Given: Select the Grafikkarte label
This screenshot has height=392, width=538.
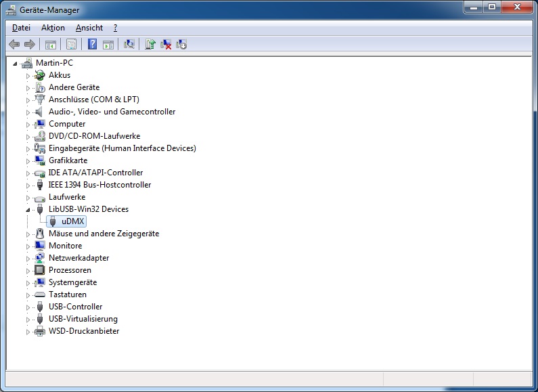Looking at the screenshot, I should [68, 160].
